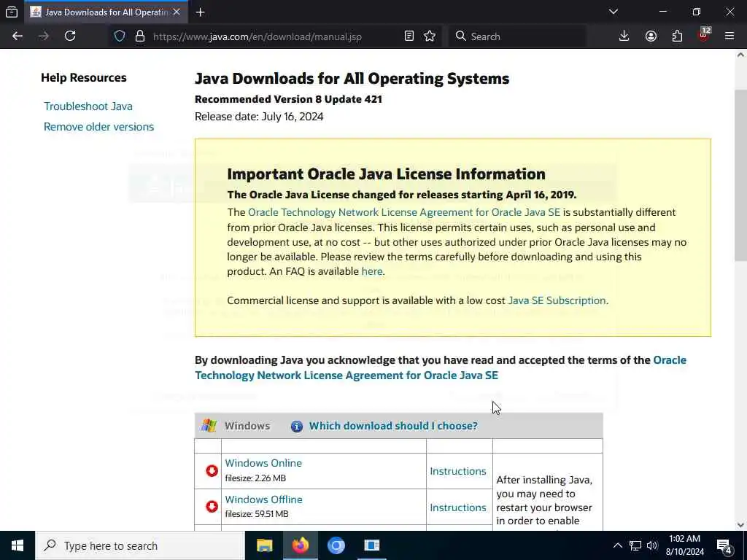747x560 pixels.
Task: Click the red extension badge showing 12
Action: click(x=704, y=35)
